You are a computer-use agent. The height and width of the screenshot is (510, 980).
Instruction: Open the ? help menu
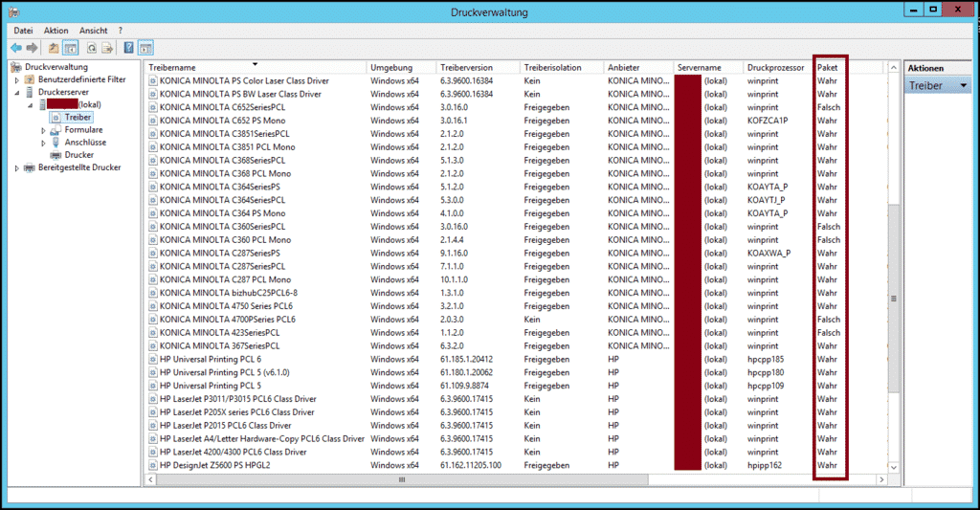tap(120, 30)
